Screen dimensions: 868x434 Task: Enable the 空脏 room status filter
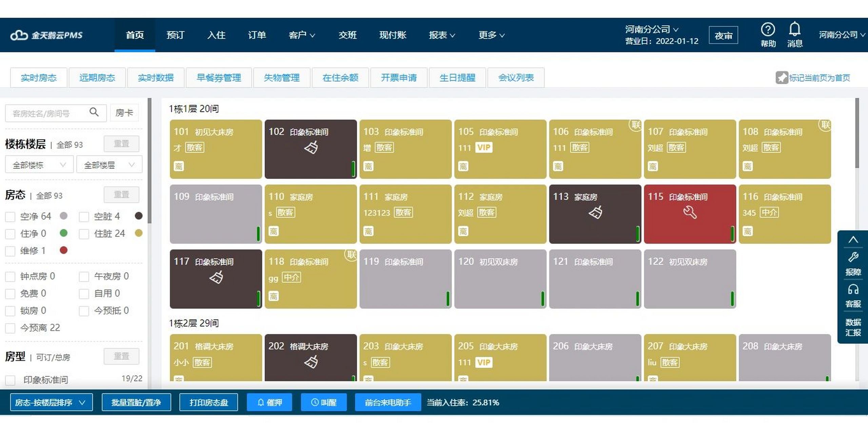83,216
